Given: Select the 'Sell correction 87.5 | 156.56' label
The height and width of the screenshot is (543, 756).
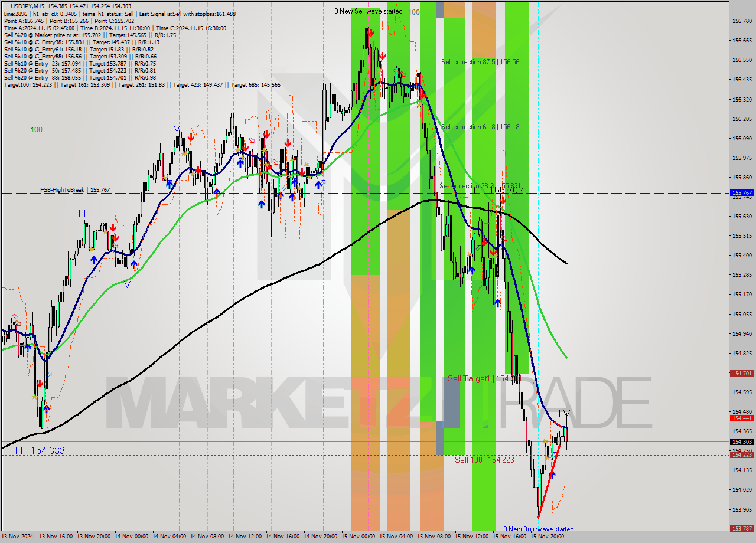Looking at the screenshot, I should 480,61.
